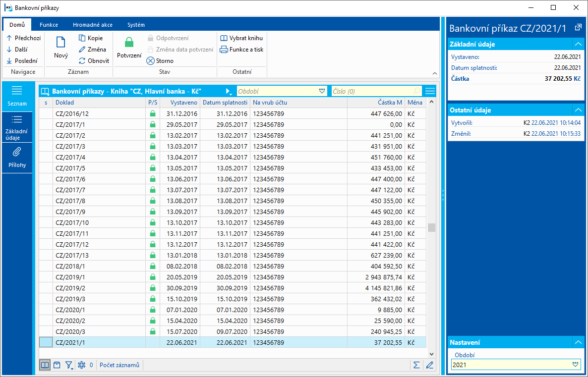Click the Číslo search input field
The width and height of the screenshot is (588, 377).
click(x=372, y=91)
